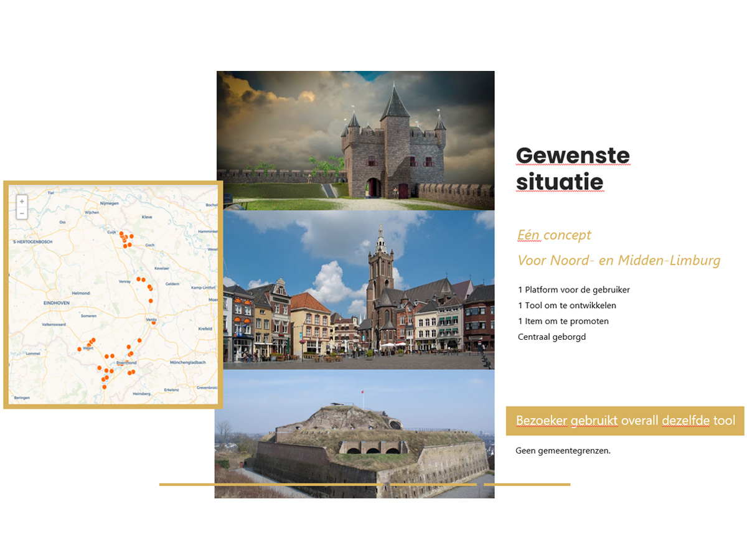Click the 'Eén concept' subtitle text
Image resolution: width=747 pixels, height=560 pixels.
click(x=554, y=235)
